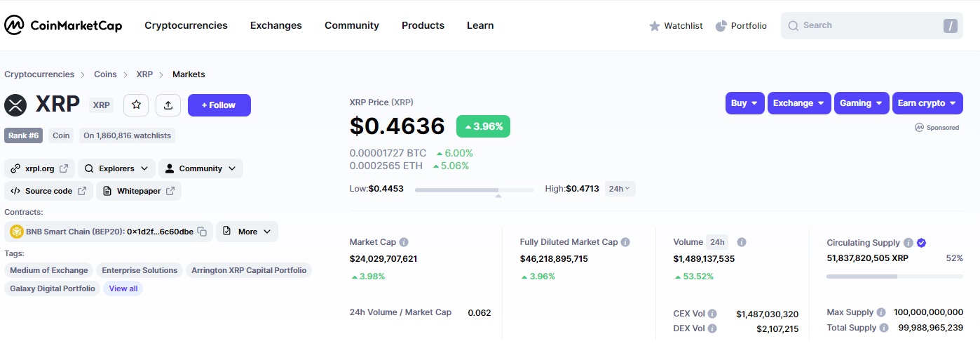Screen dimensions: 980x353
Task: Click the Community person icon
Action: pos(170,168)
